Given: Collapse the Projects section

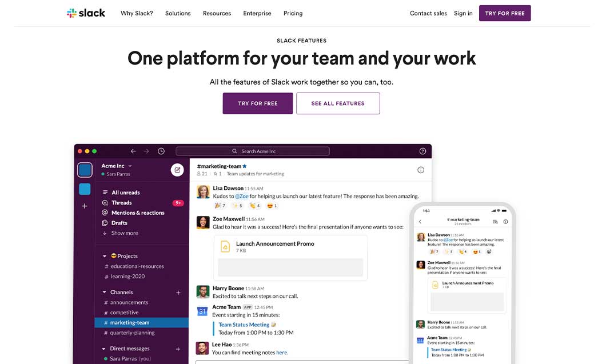Looking at the screenshot, I should 105,256.
